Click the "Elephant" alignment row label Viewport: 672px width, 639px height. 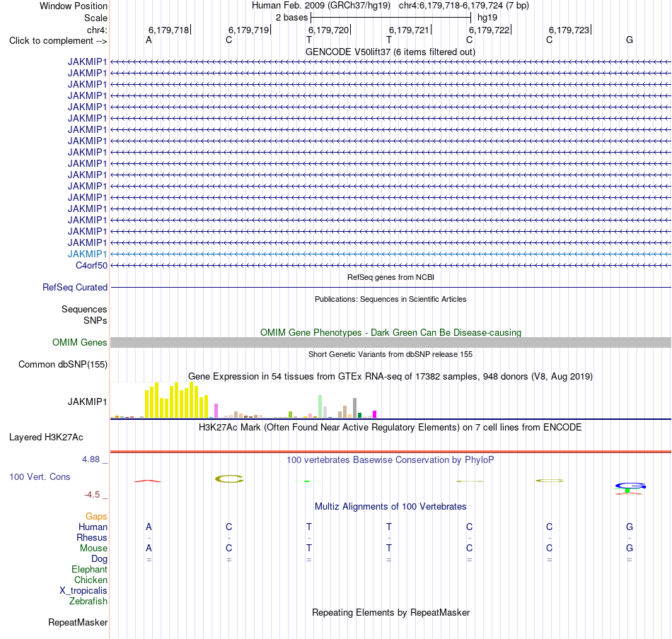click(x=89, y=570)
